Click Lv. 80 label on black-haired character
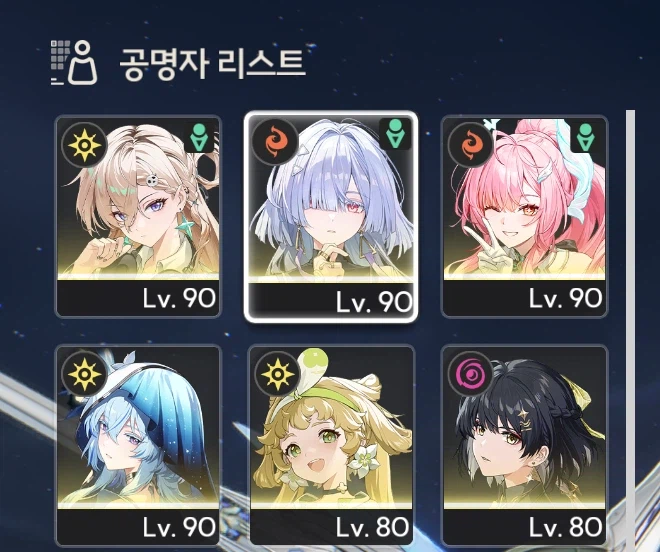 (x=565, y=527)
